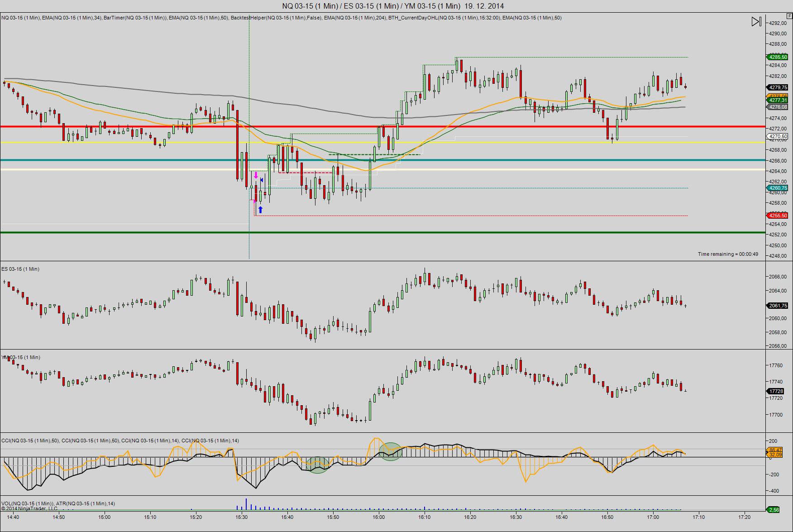Click the NinjaTrader copyright text

[29, 508]
